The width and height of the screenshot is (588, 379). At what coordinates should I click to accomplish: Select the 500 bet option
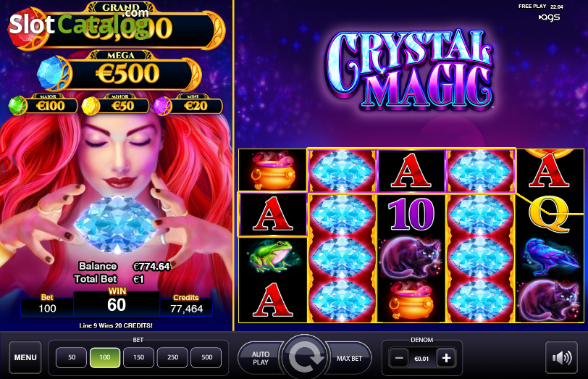coord(206,357)
